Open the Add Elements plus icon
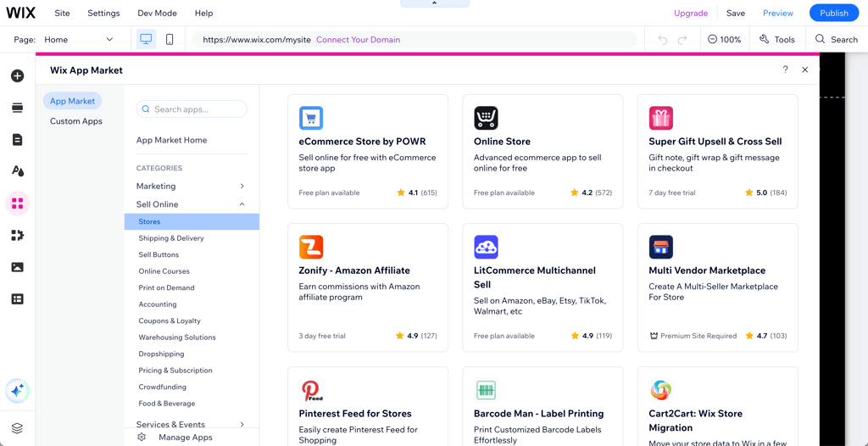The image size is (868, 446). [17, 76]
